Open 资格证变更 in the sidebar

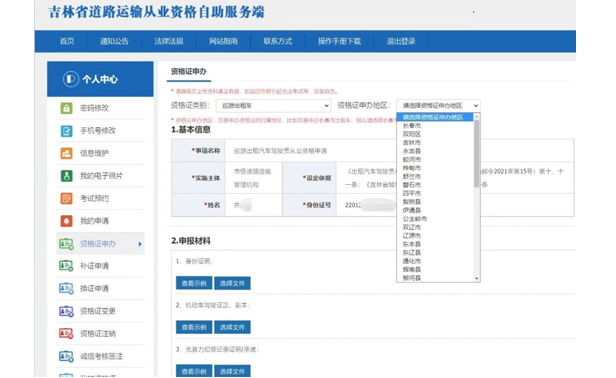coord(98,311)
